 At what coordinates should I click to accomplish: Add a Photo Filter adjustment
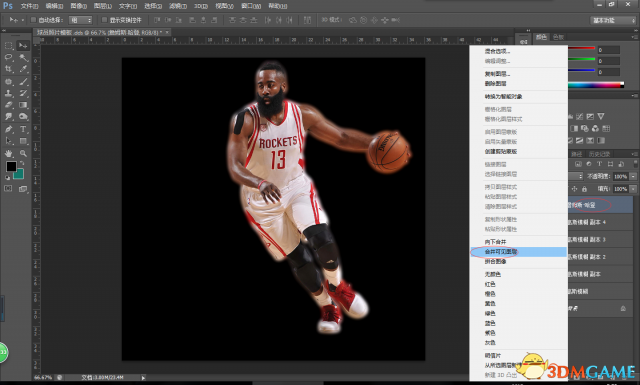(584, 129)
